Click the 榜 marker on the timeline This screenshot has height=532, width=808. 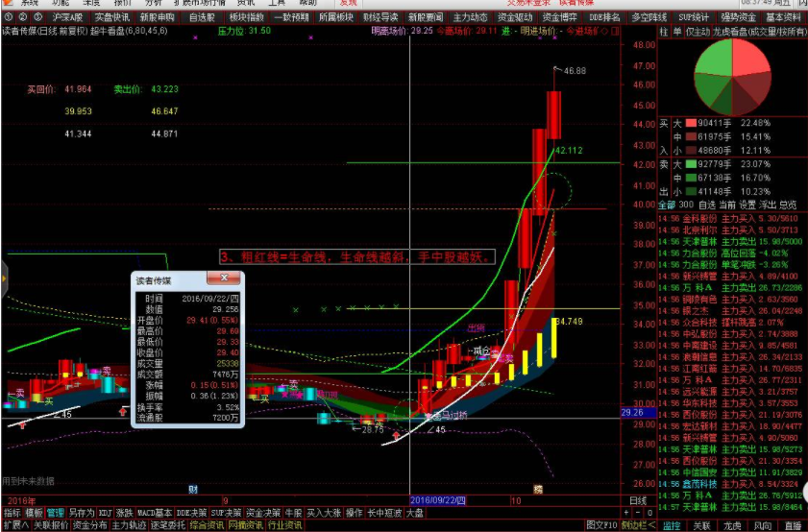(x=537, y=489)
